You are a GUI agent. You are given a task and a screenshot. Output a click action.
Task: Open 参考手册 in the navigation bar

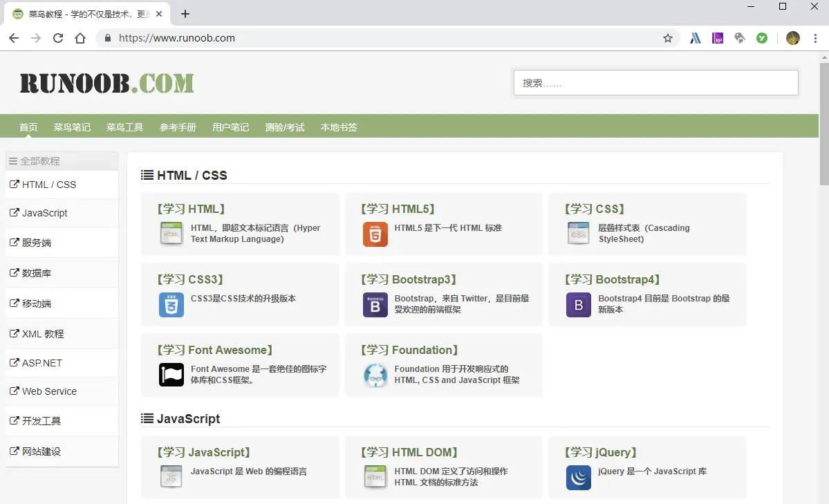[178, 127]
